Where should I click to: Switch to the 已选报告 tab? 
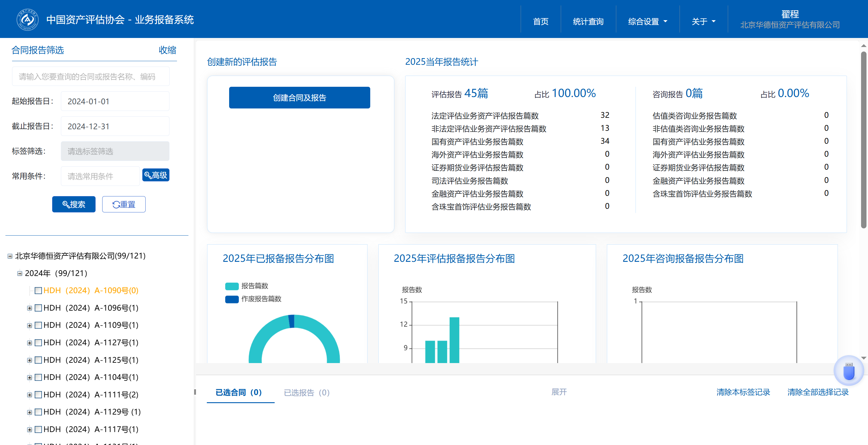pos(307,393)
